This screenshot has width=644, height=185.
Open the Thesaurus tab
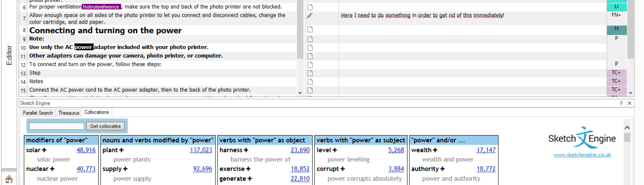pyautogui.click(x=69, y=113)
